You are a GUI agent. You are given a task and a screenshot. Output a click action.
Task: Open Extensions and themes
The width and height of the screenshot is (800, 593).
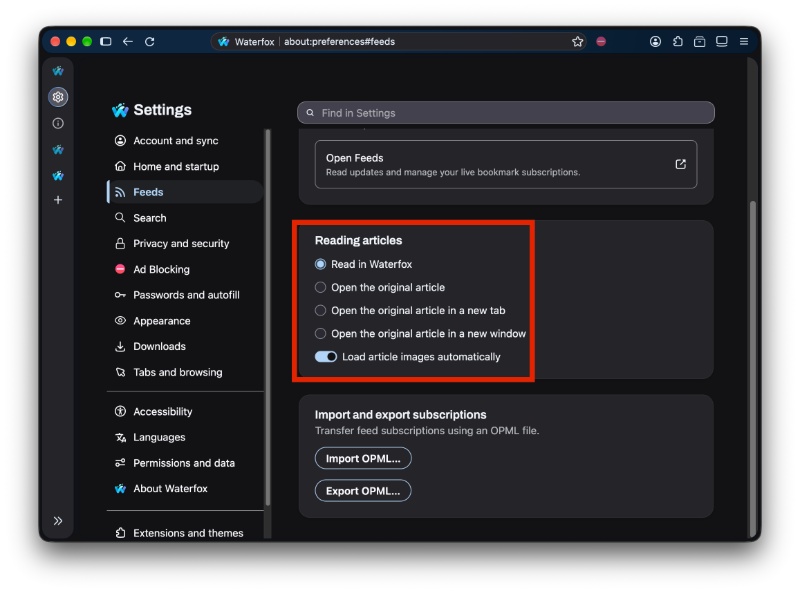185,533
